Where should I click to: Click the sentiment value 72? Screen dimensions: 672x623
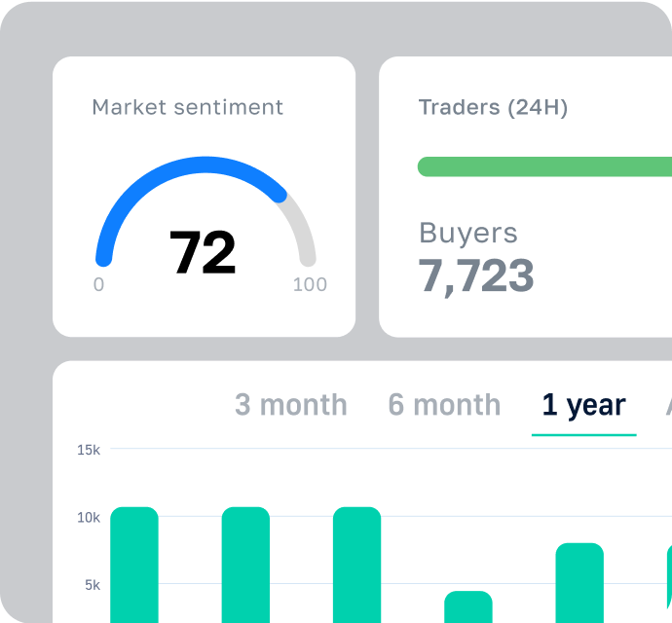203,253
